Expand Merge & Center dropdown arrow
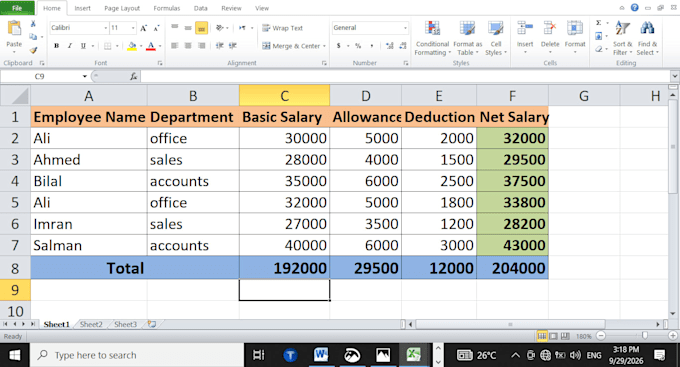 click(324, 46)
